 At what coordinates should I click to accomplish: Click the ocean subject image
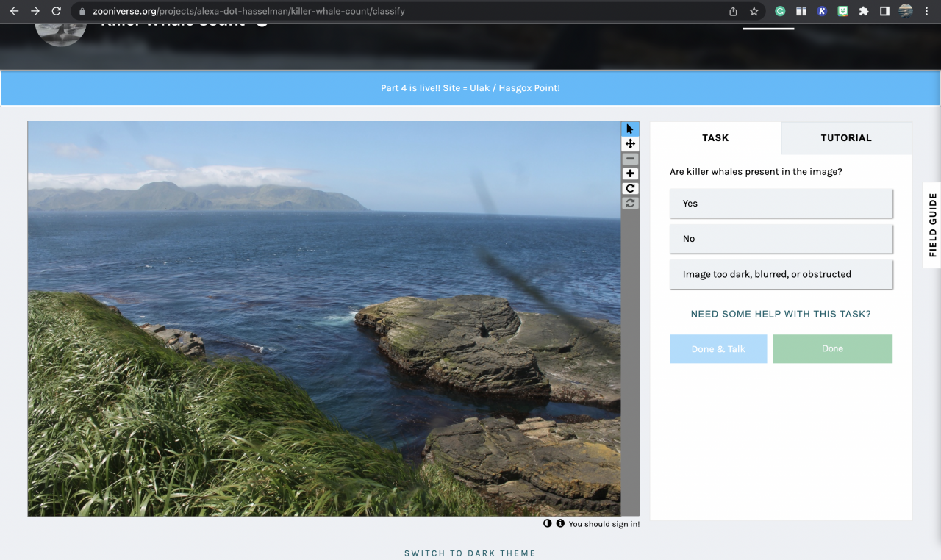[x=324, y=318]
